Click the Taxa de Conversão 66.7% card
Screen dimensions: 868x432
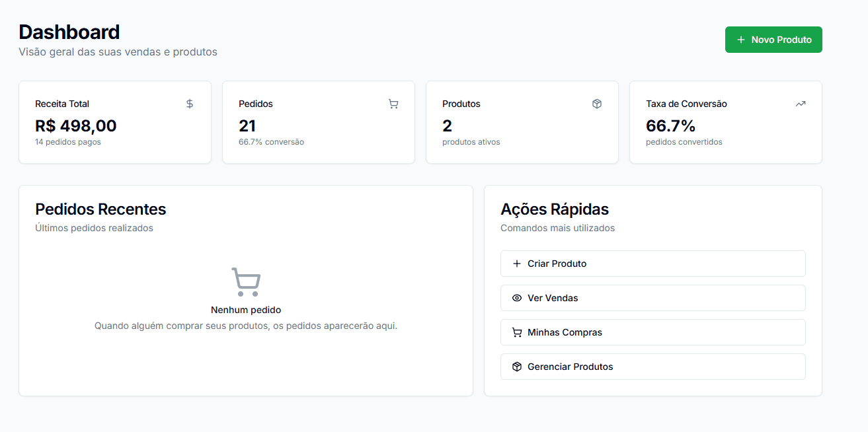pyautogui.click(x=725, y=122)
